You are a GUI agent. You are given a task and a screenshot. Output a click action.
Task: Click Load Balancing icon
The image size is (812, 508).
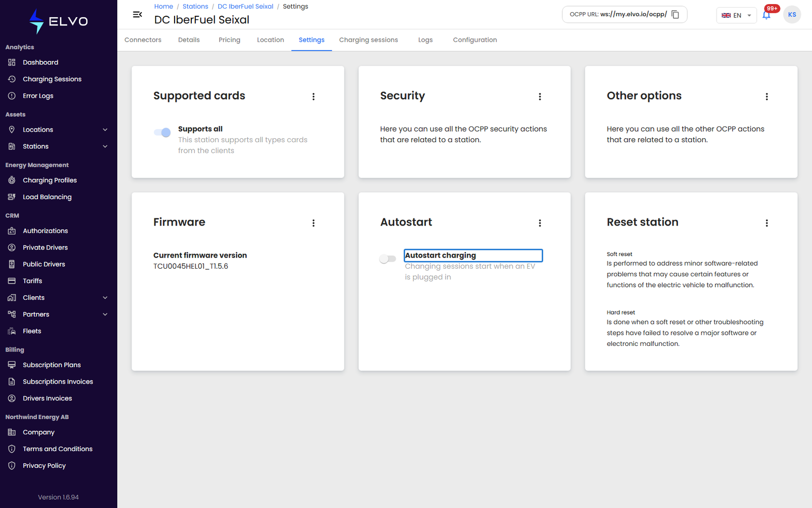12,197
